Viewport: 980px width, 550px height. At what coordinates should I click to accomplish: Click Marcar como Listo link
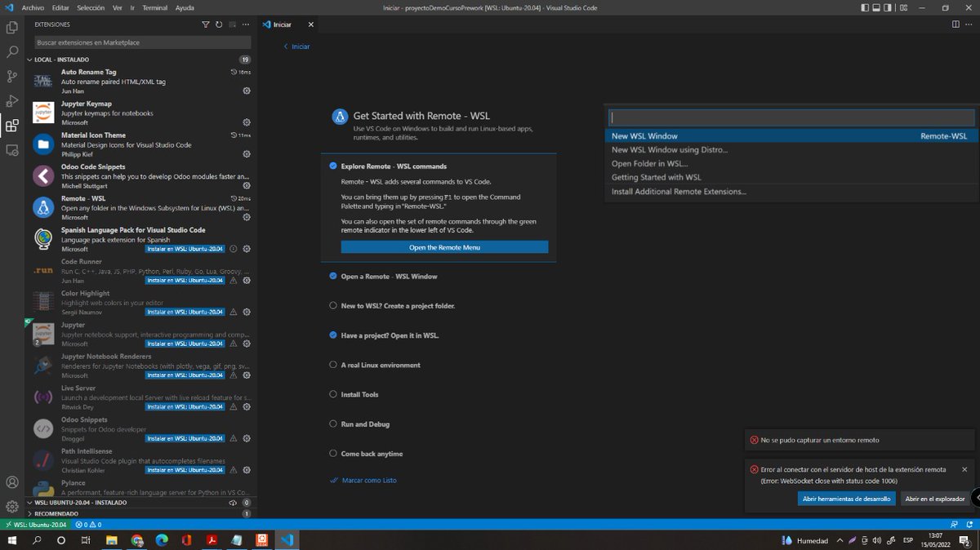[363, 480]
